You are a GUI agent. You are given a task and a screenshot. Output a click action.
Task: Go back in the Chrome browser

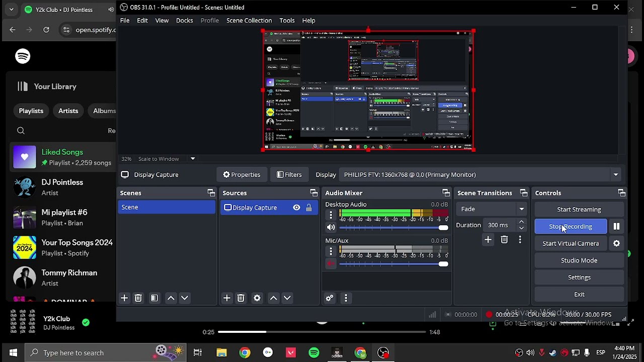tap(13, 30)
